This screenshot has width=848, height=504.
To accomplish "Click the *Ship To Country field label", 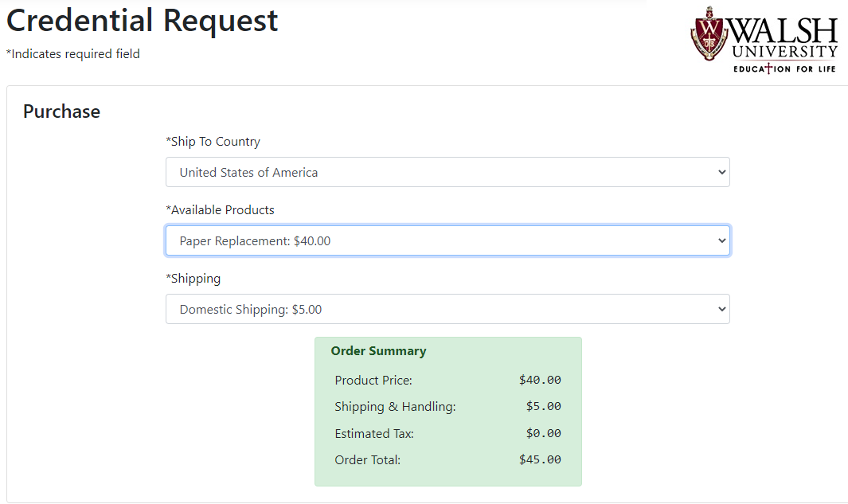I will pyautogui.click(x=213, y=142).
